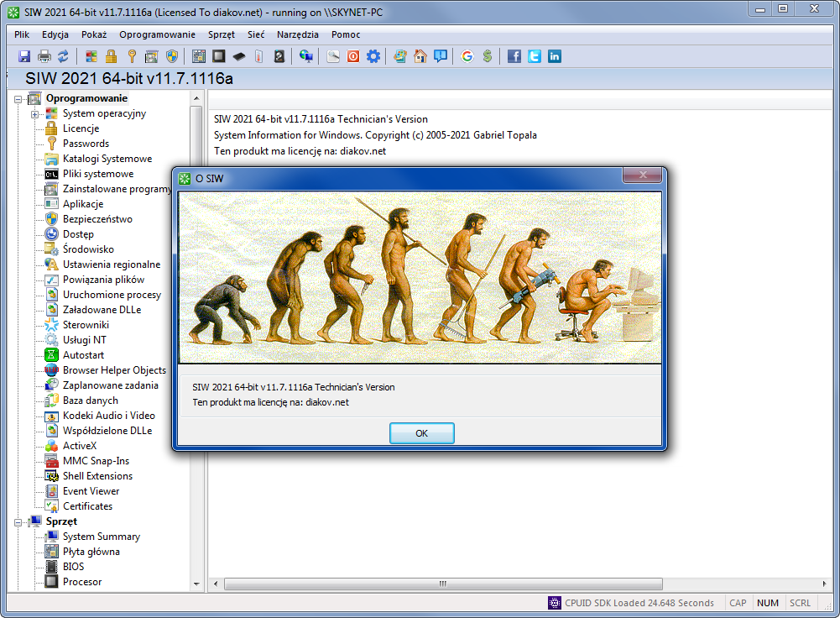Click the horizontal scrollbar thumb in main pane
Image resolution: width=840 pixels, height=618 pixels.
pos(443,584)
